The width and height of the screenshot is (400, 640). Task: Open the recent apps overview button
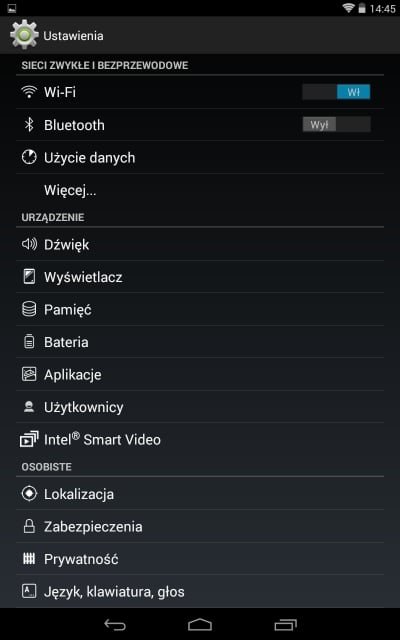pos(285,624)
